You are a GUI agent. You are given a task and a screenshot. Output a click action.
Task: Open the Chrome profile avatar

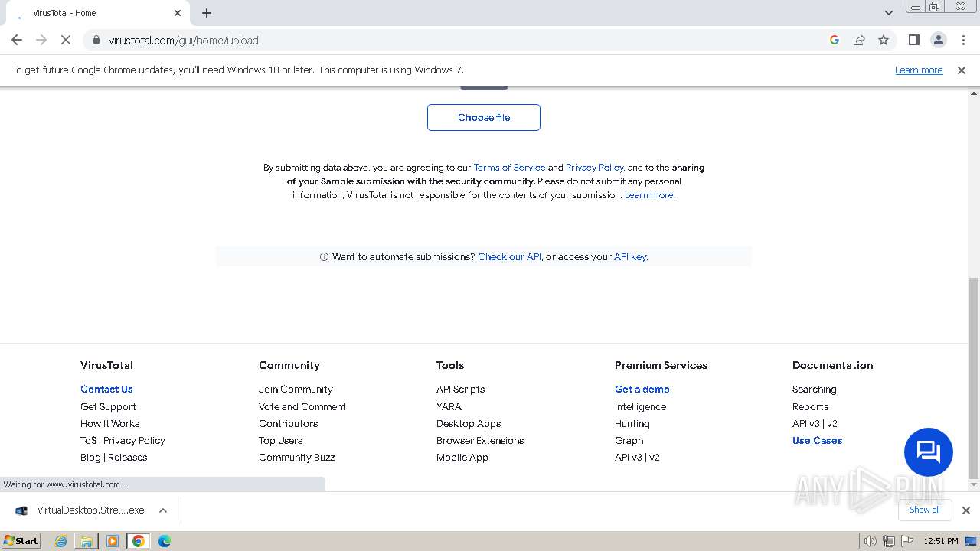coord(938,40)
